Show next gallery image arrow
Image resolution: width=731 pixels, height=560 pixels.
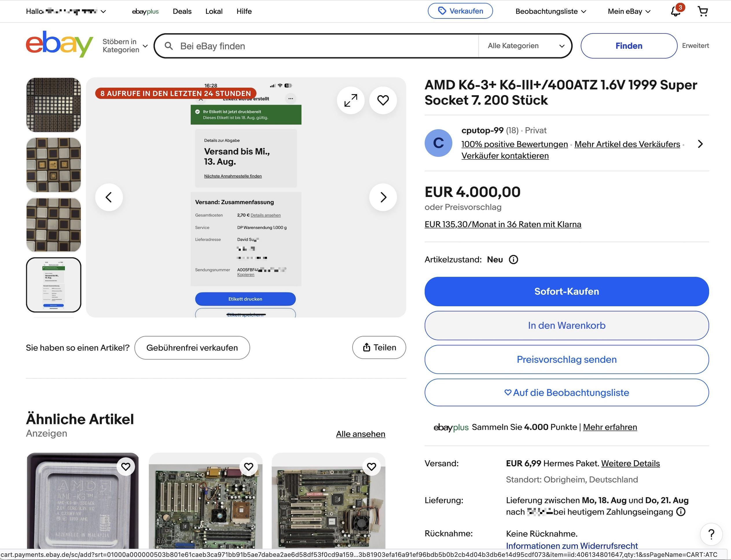click(383, 197)
